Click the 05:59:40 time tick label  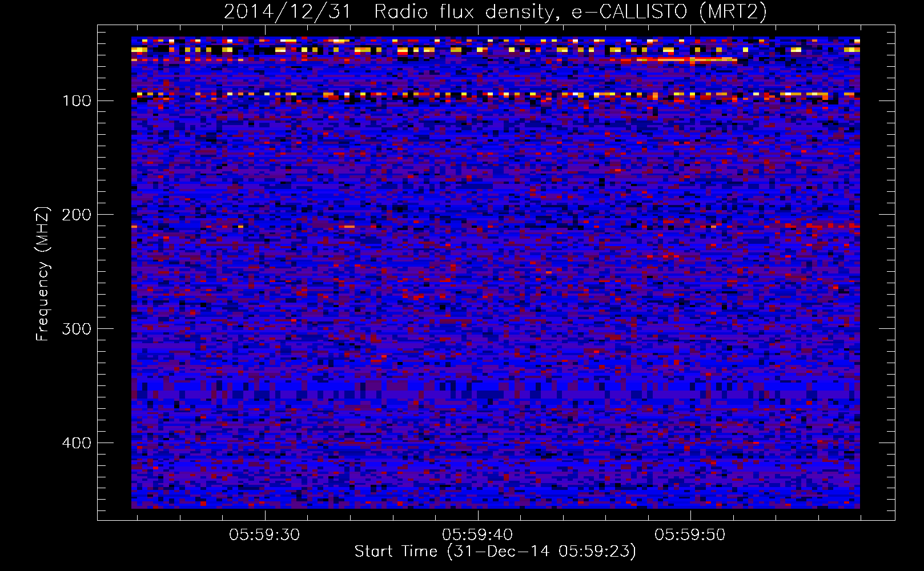[477, 534]
